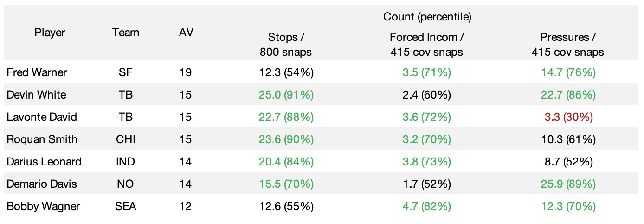Click Devin White's 25.0 (91%) stops value
This screenshot has width=644, height=224.
[x=285, y=95]
